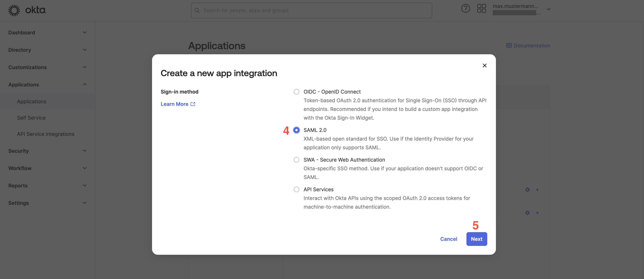Viewport: 644px width, 279px height.
Task: Click the lower gear icon in app list
Action: point(527,213)
